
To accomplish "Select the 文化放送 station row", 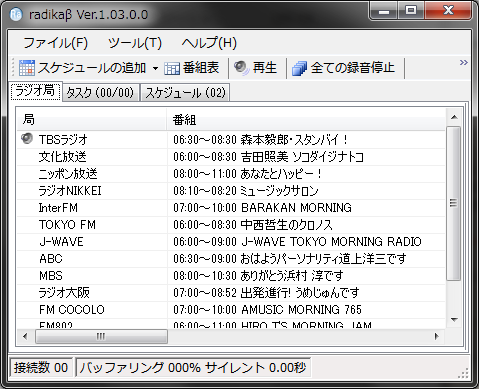I will (231, 157).
